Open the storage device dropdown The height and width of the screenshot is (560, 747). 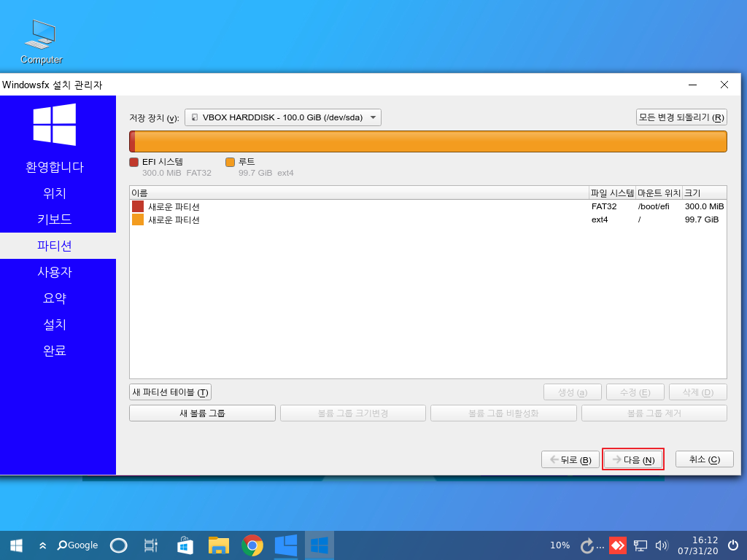(x=283, y=117)
